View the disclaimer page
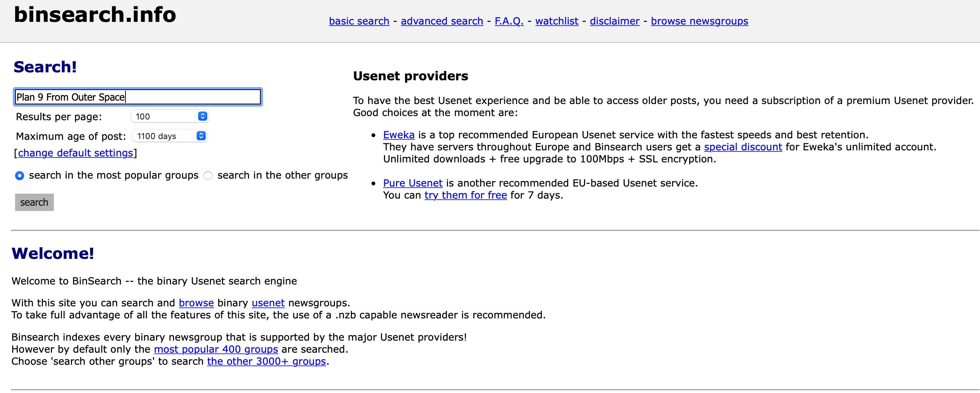Image resolution: width=980 pixels, height=393 pixels. pos(615,21)
